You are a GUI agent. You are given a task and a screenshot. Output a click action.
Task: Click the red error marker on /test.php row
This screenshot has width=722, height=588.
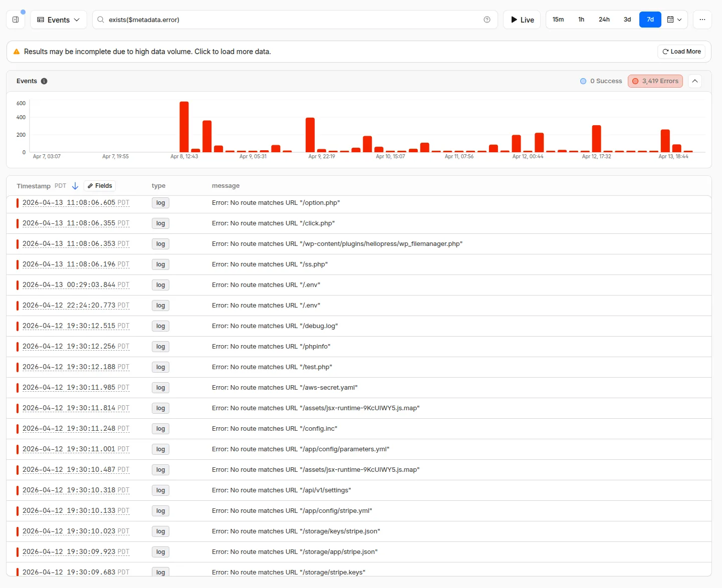click(18, 367)
